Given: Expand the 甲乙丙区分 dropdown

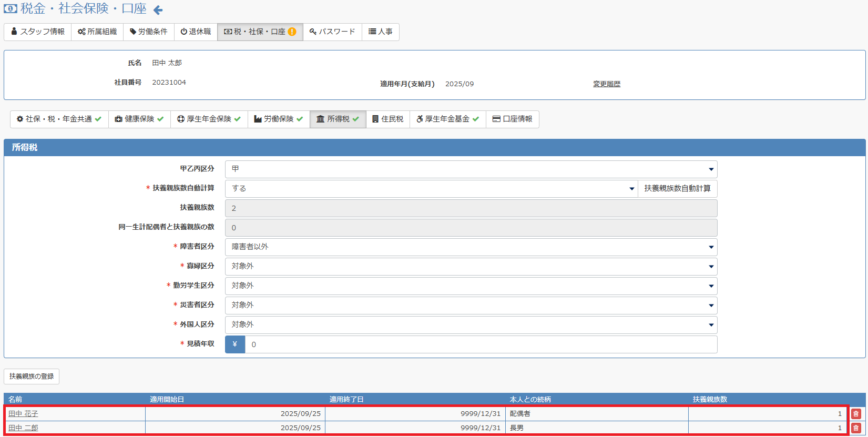Looking at the screenshot, I should [x=471, y=169].
